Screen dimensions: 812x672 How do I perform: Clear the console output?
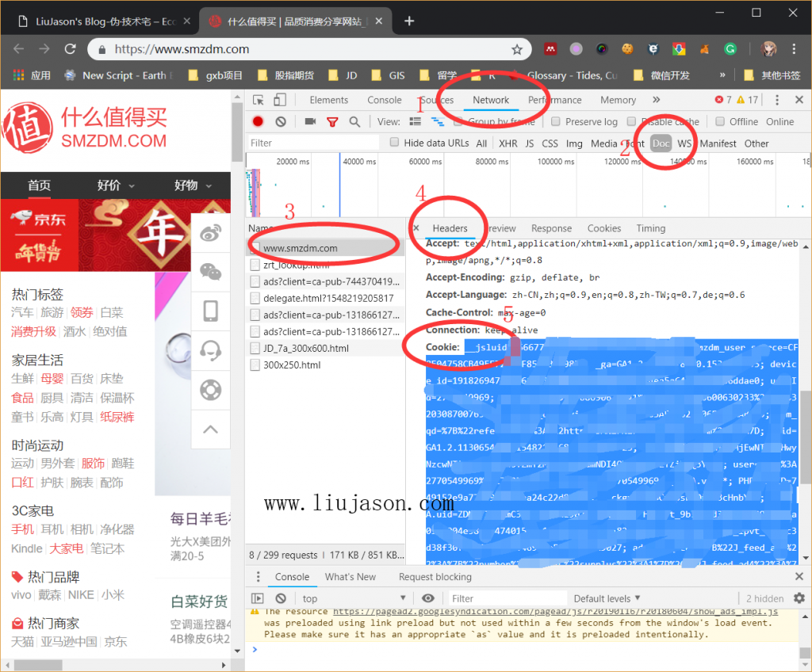[x=281, y=598]
